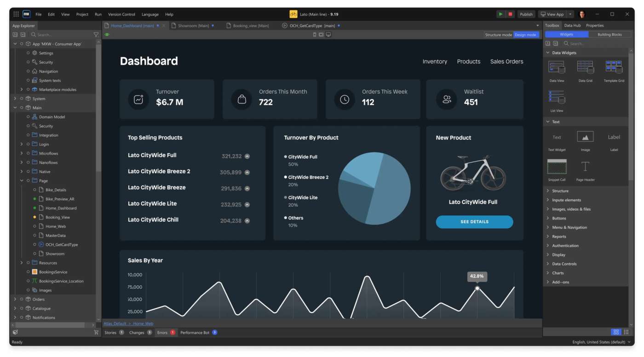Viewport: 644px width, 357px height.
Task: Select the Data Grid widget
Action: point(585,71)
